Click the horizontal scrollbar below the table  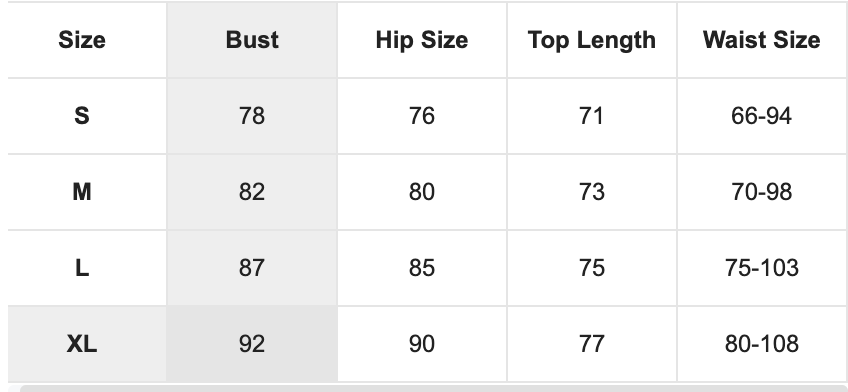pyautogui.click(x=434, y=388)
